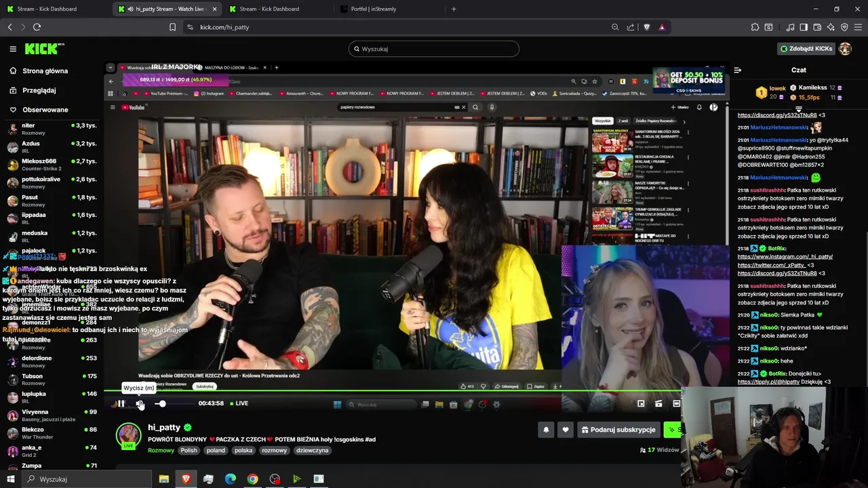This screenshot has height=488, width=868.
Task: Jump to LIVE indicator in player
Action: (x=239, y=403)
